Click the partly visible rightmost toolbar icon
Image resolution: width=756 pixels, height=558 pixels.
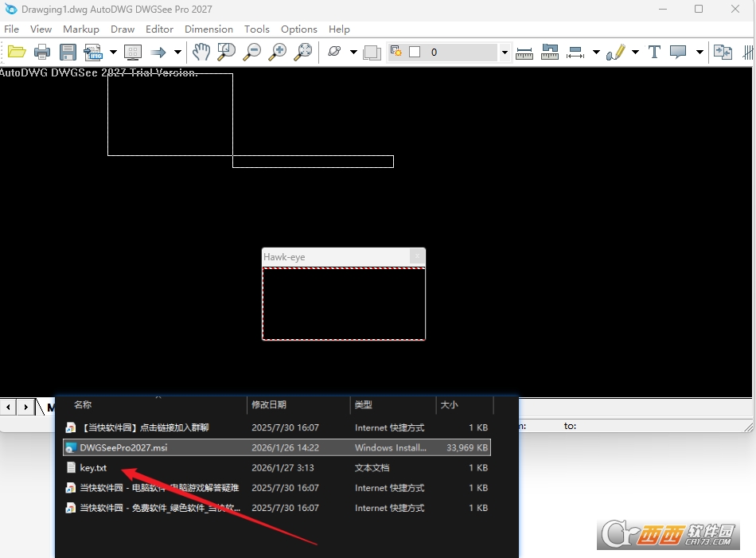[748, 52]
